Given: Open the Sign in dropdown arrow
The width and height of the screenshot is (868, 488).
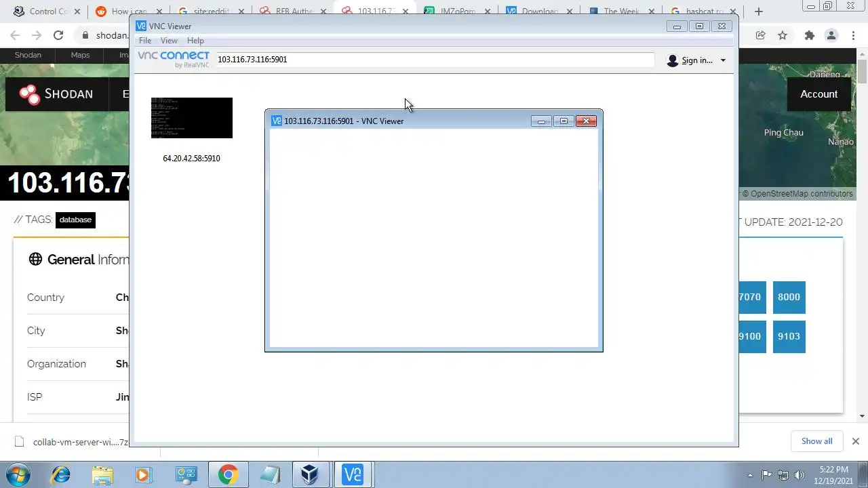Looking at the screenshot, I should coord(723,60).
